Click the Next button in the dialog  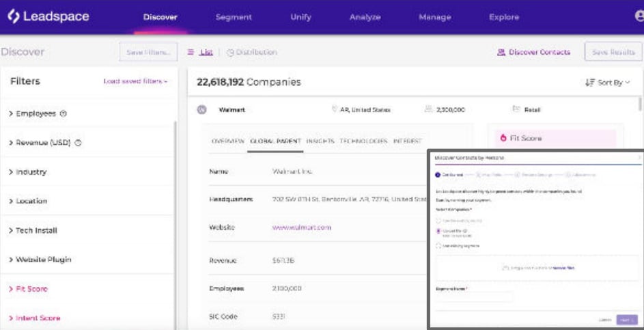627,320
